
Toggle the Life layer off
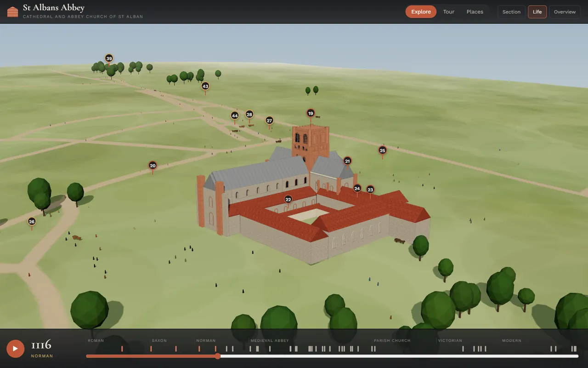pos(537,12)
